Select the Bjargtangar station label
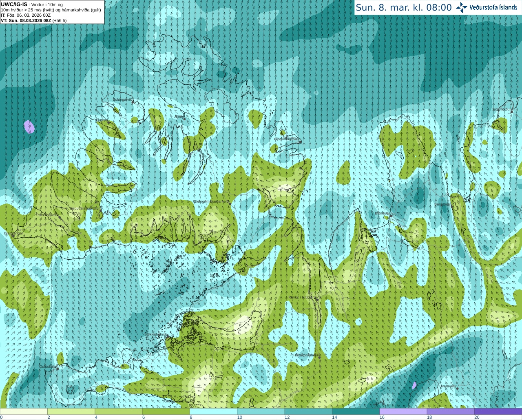Screen dimensions: 522x420 point(13,233)
